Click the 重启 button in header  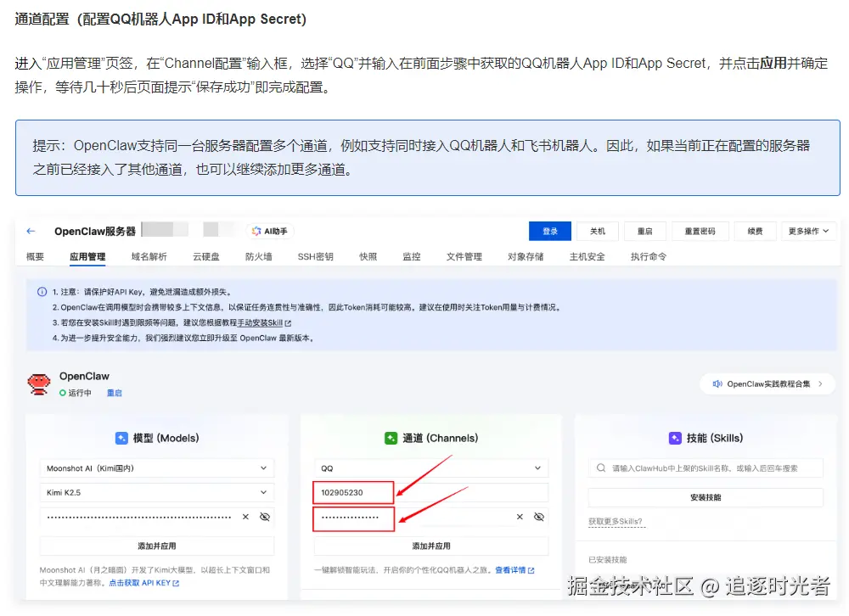(x=645, y=231)
